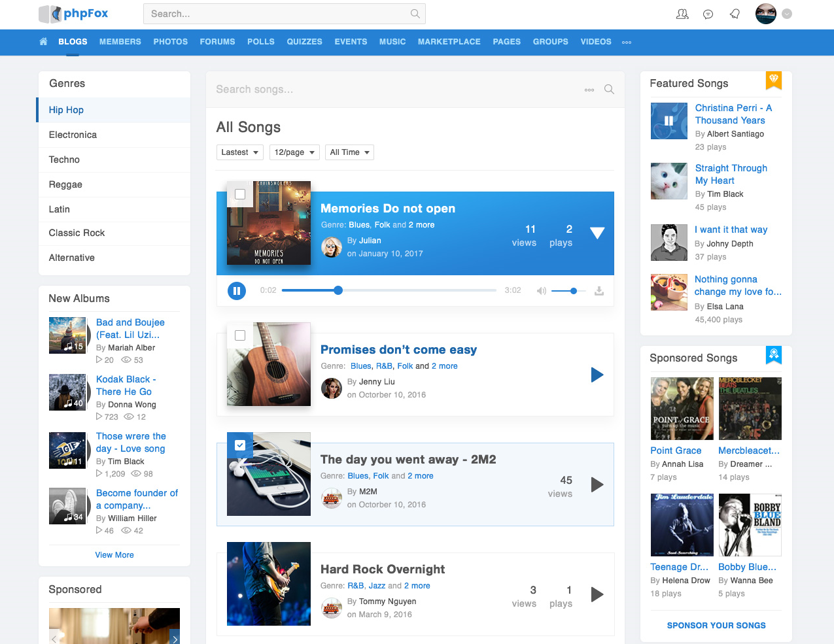Select the Promises don't come easy checkbox
834x644 pixels.
240,335
